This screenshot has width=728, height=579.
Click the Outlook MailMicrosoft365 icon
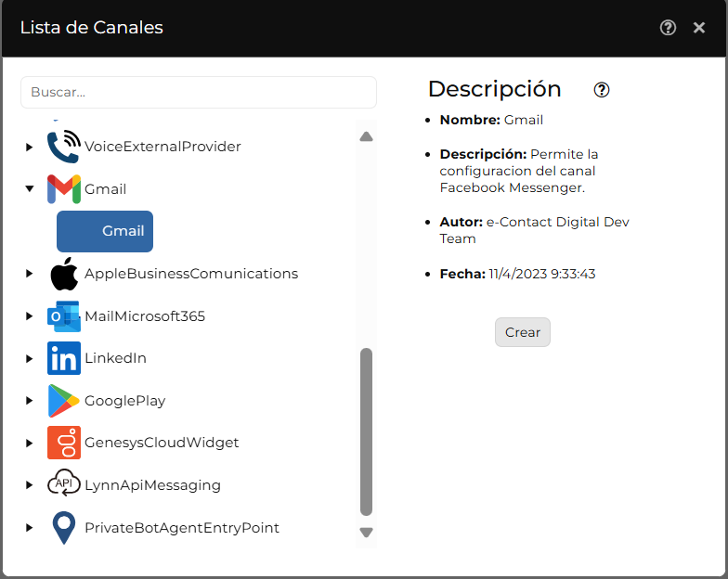[64, 316]
